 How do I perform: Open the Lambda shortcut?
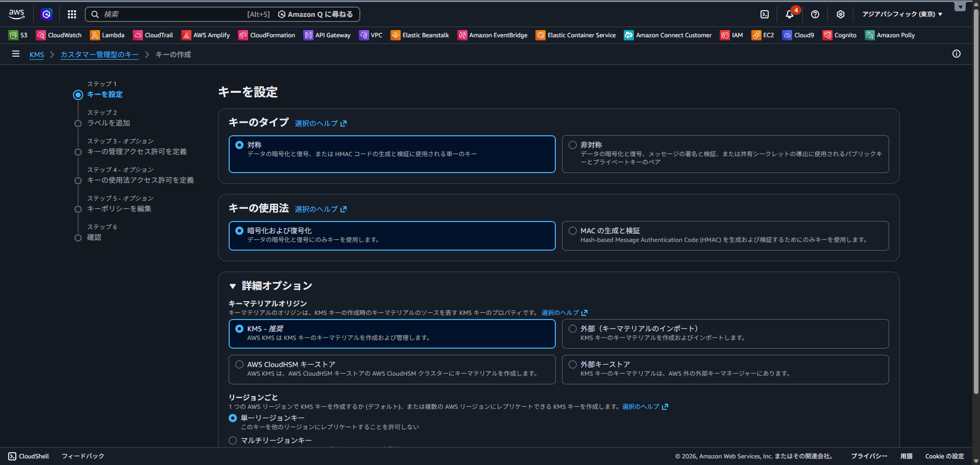tap(107, 35)
